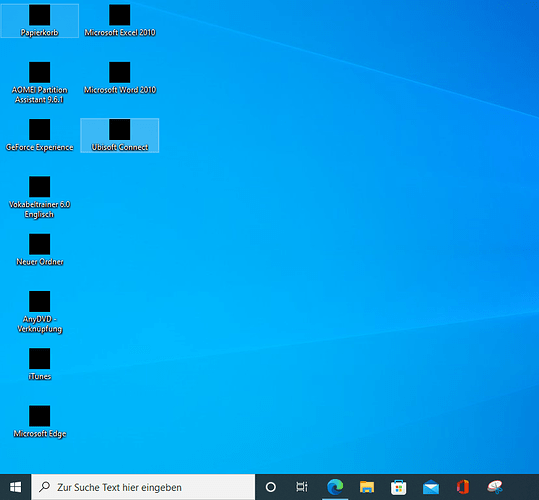Select the AnyDVD Verknüpfung shortcut
Viewport: 539px width, 500px height.
tap(40, 312)
